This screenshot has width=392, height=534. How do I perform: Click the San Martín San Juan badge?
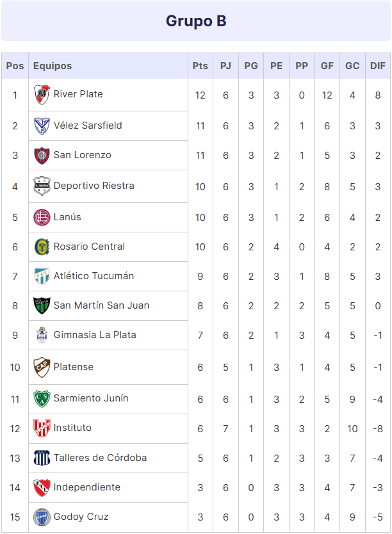(x=42, y=306)
